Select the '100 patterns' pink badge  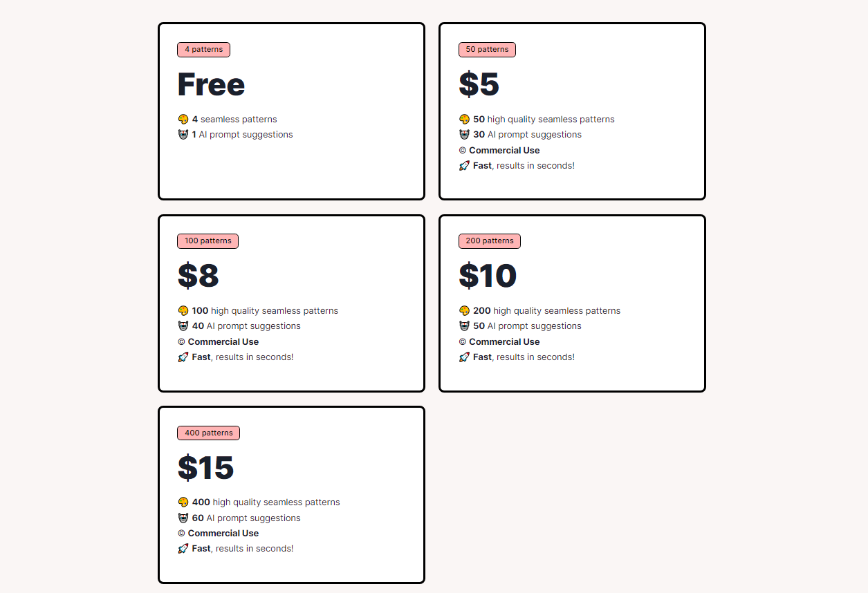click(208, 241)
